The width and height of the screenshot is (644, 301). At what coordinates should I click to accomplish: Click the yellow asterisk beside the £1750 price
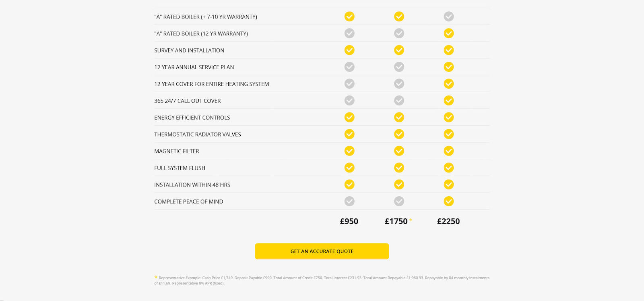411,220
